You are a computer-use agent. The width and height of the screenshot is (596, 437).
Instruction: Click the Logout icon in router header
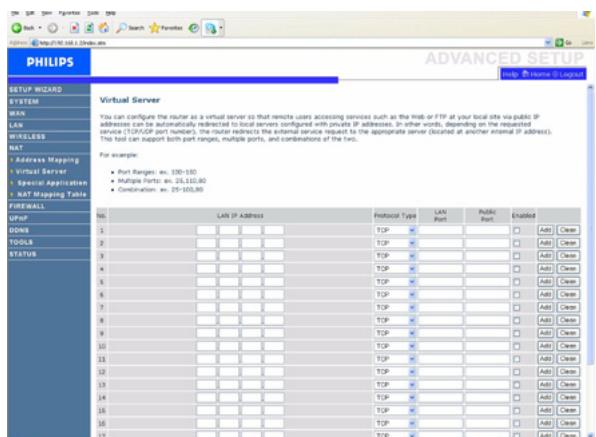tap(555, 74)
